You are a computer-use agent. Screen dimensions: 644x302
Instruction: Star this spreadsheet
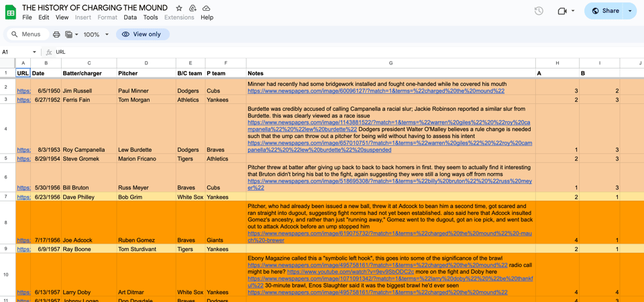click(179, 8)
